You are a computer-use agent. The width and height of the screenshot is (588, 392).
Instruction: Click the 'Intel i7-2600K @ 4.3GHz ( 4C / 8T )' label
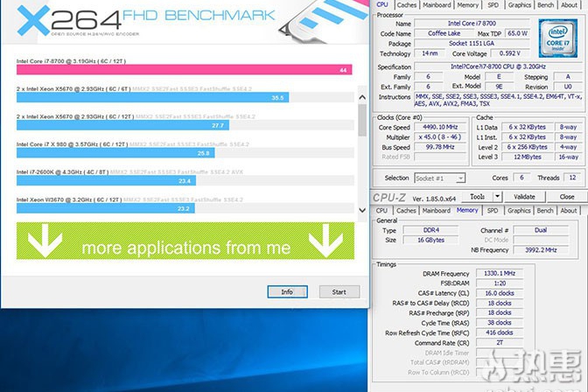coord(62,172)
